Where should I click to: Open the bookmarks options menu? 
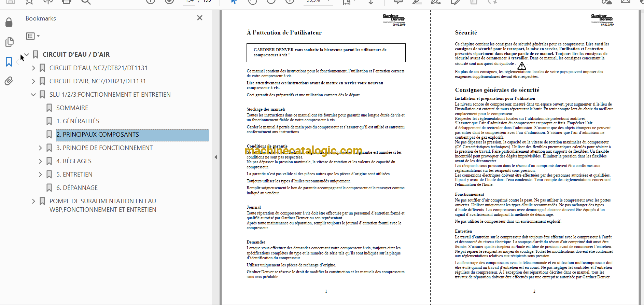[33, 36]
